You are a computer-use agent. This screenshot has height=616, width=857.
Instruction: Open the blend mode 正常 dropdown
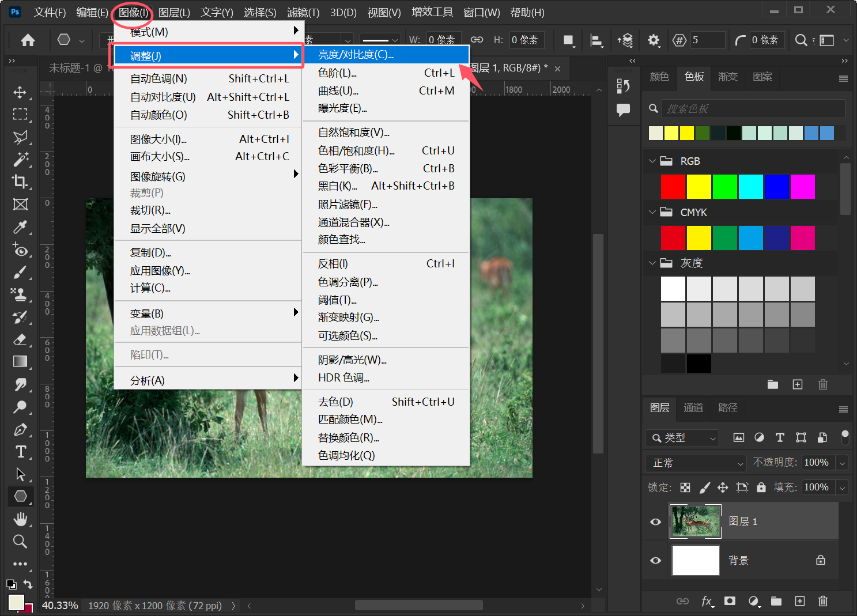click(696, 463)
